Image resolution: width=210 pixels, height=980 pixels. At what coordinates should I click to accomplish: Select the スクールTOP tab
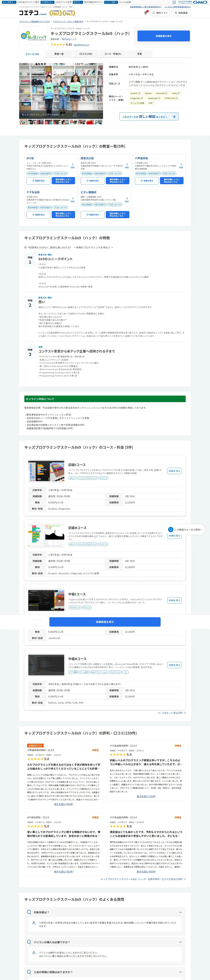pos(32,54)
